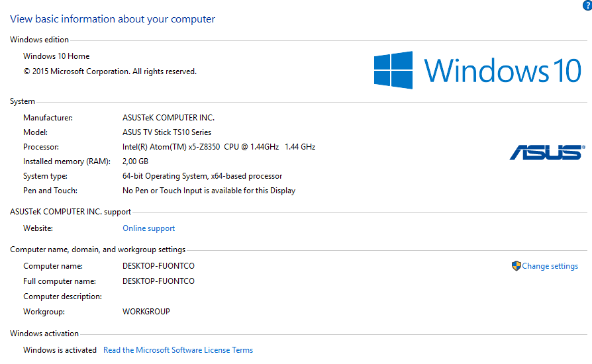Click the shield icon beside Change settings
Viewport: 592px width, 364px height.
click(517, 266)
